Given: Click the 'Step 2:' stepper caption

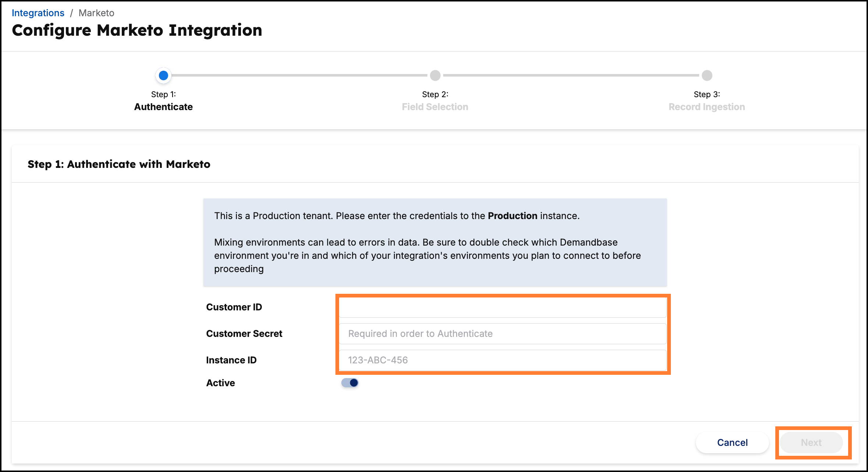Looking at the screenshot, I should pyautogui.click(x=435, y=94).
